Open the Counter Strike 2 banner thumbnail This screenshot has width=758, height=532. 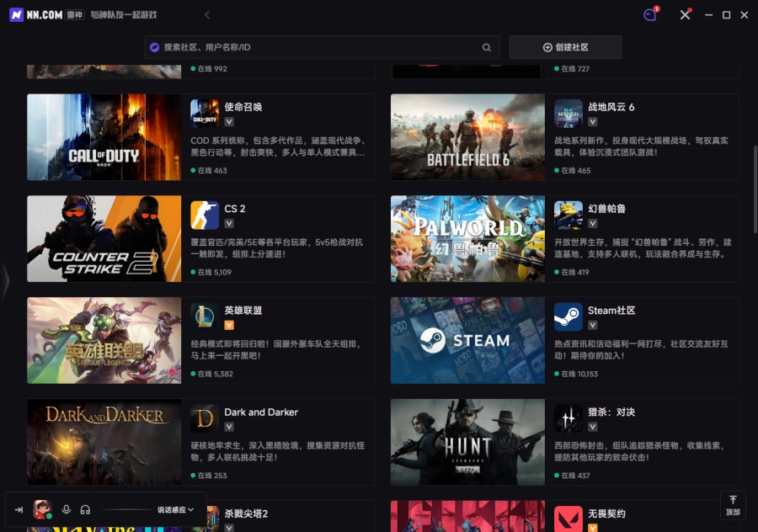[104, 239]
